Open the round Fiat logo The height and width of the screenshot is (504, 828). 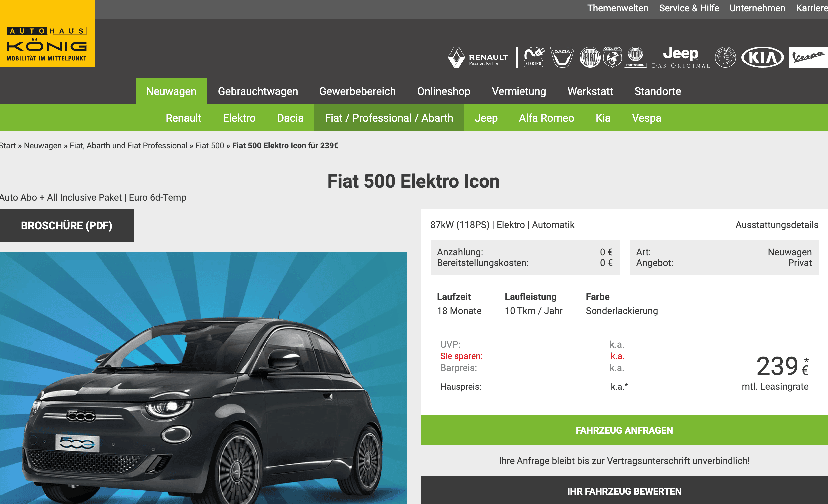pos(590,58)
